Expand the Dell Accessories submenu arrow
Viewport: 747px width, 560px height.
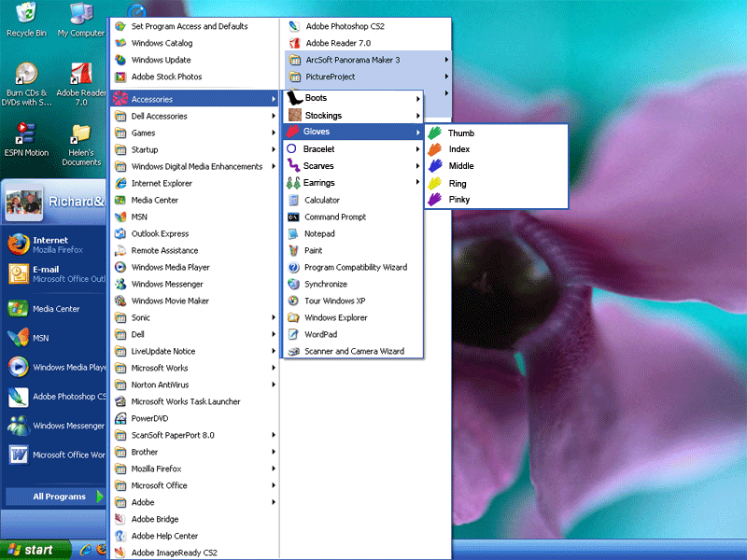(x=274, y=116)
